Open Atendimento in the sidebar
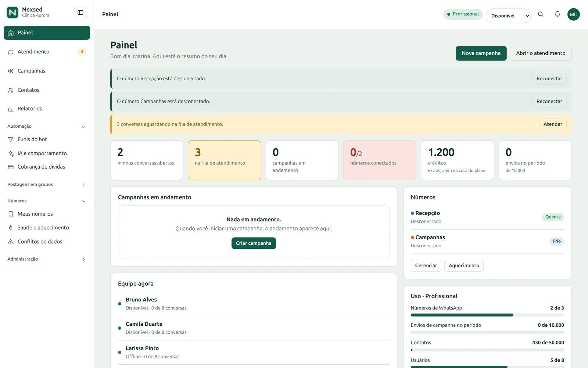This screenshot has height=368, width=588. [x=47, y=52]
